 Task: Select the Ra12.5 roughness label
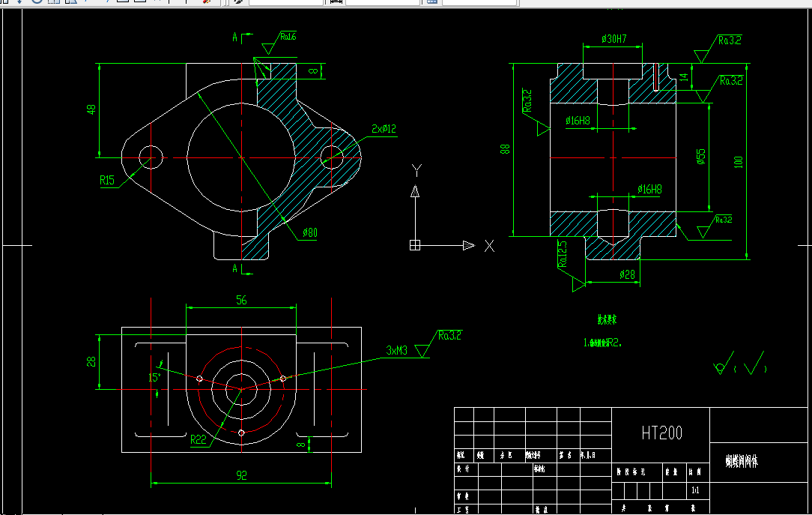563,254
